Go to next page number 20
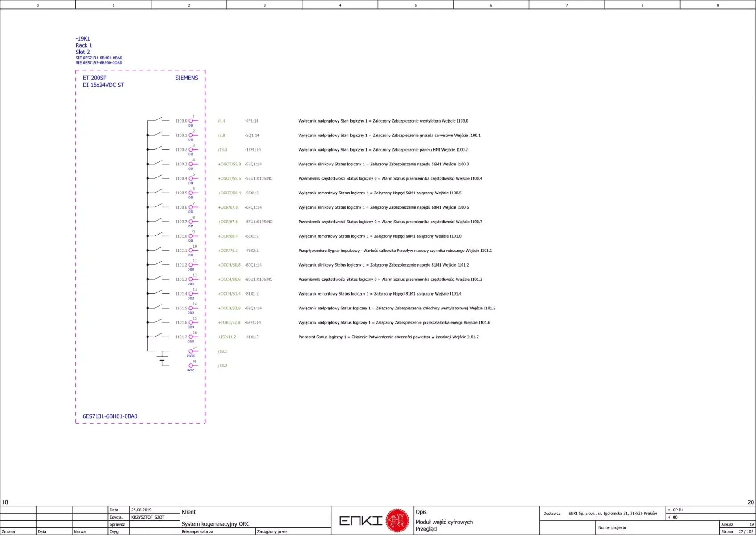Viewport: 756px width, 535px height. click(x=750, y=502)
